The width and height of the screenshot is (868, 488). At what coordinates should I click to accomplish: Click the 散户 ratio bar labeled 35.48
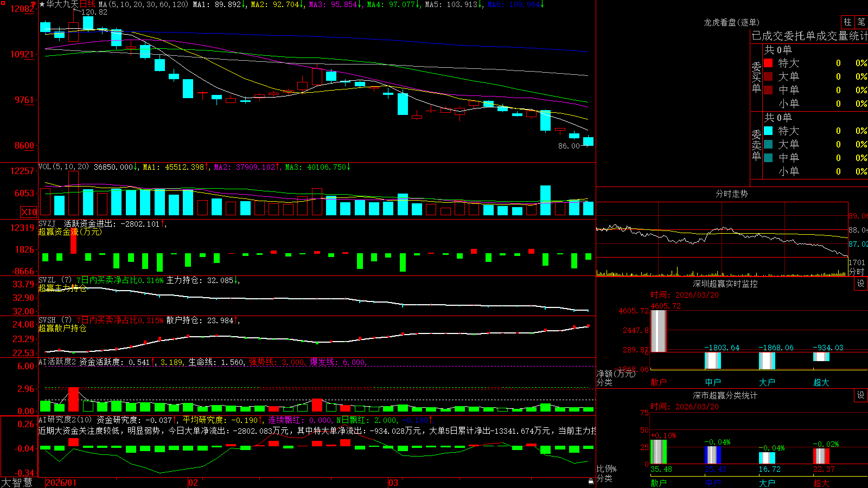pyautogui.click(x=659, y=452)
